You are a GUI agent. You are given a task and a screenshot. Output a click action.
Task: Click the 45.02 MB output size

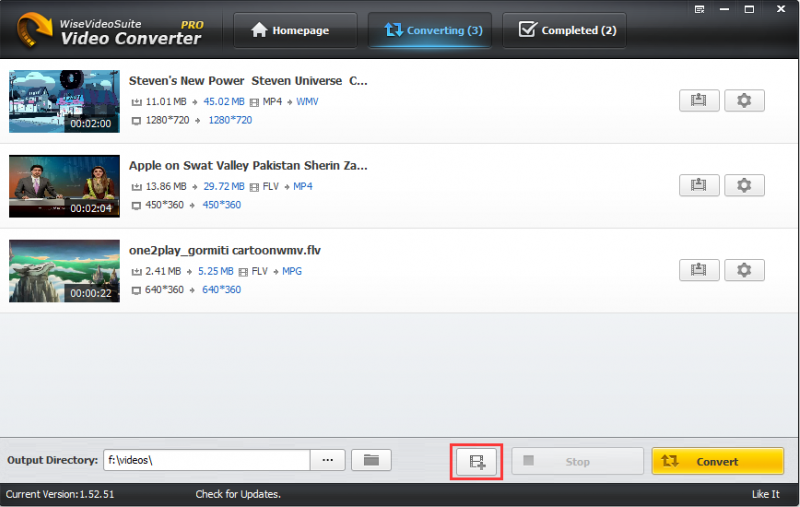click(224, 102)
